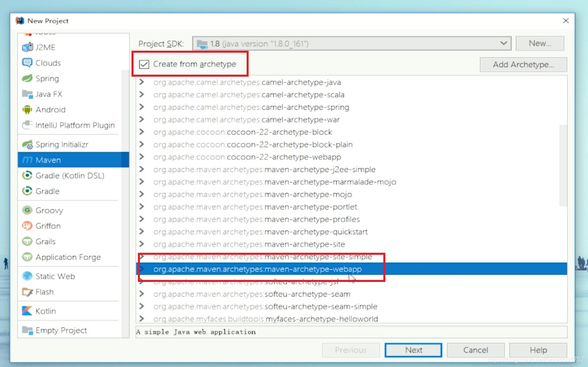Click 'A simple Java web application' description
Viewport: 588px width, 367px height.
pos(196,332)
